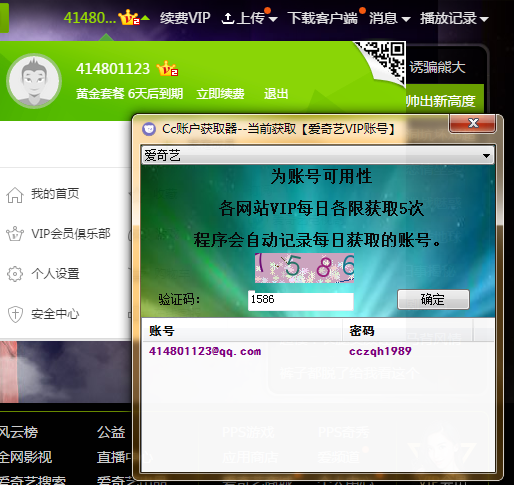The height and width of the screenshot is (485, 514).
Task: Click the house icon for 我的首页
Action: pyautogui.click(x=15, y=195)
